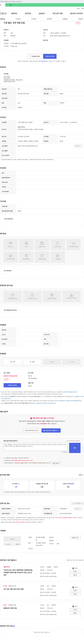This screenshot has height=644, width=84.
Task: Click the 관심정보 등록 heart button
Action: pos(35,56)
